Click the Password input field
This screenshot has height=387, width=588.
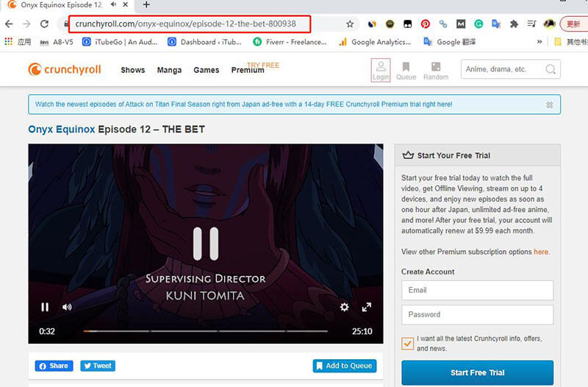477,315
